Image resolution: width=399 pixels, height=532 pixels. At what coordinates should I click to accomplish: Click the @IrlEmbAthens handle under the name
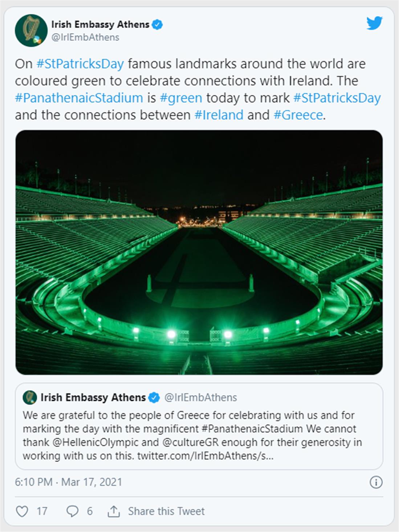pos(85,37)
